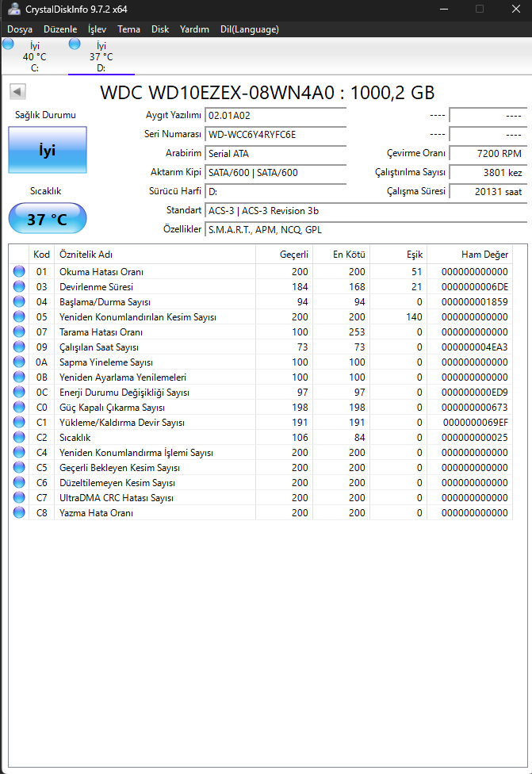Click status circle for Çalışılan Saat Sayısı

pos(19,347)
